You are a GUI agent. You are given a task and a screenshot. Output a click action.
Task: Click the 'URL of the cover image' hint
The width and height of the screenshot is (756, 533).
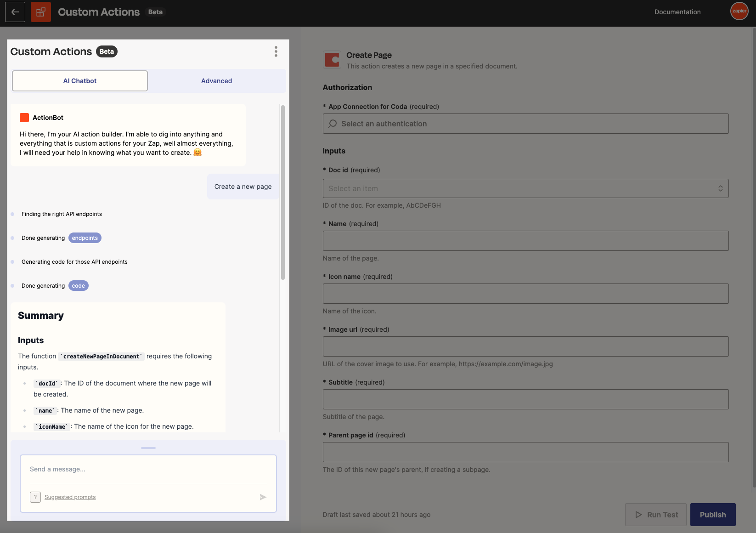(x=438, y=364)
